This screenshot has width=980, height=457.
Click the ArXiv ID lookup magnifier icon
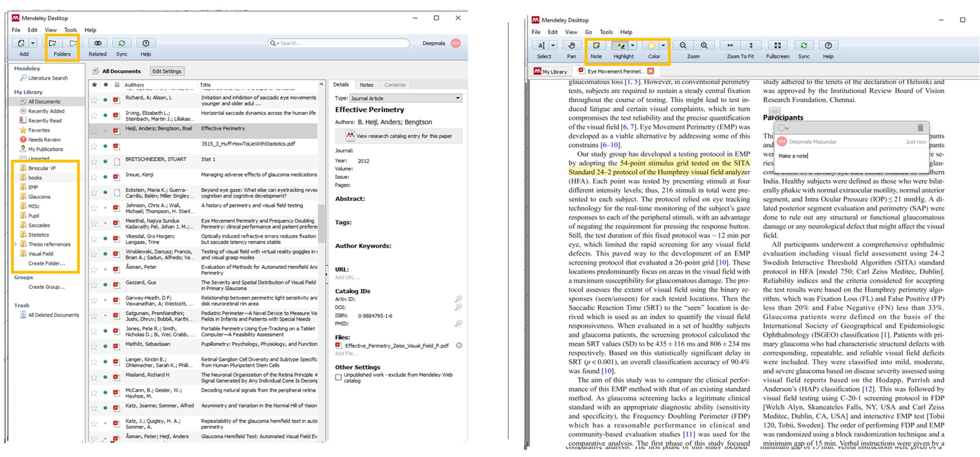[458, 299]
